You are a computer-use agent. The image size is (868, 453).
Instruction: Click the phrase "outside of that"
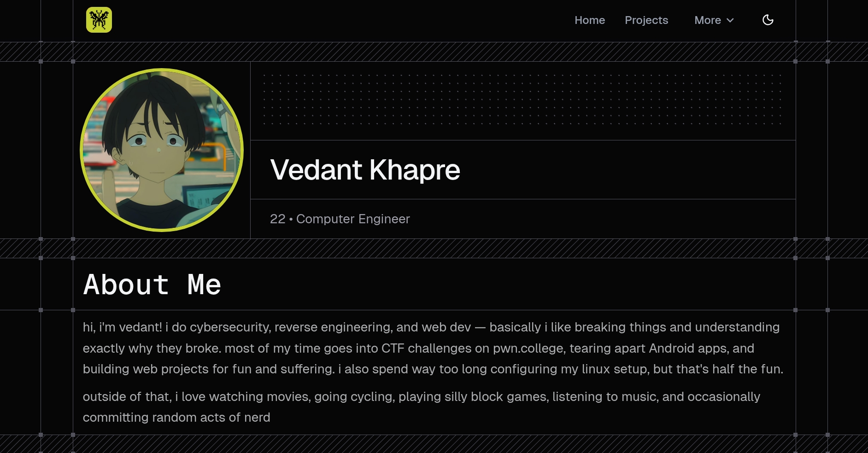pos(126,397)
